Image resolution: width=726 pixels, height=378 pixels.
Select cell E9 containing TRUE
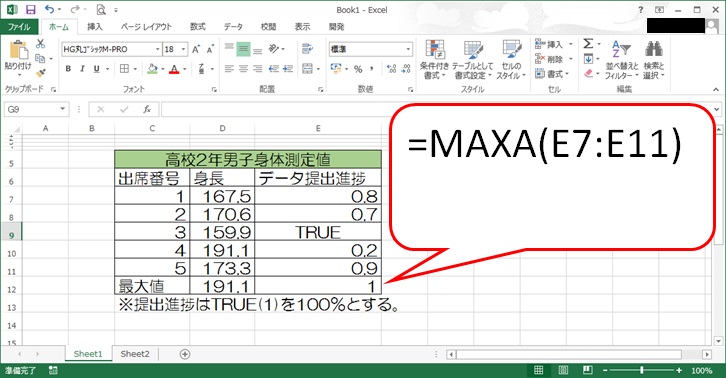tap(318, 232)
